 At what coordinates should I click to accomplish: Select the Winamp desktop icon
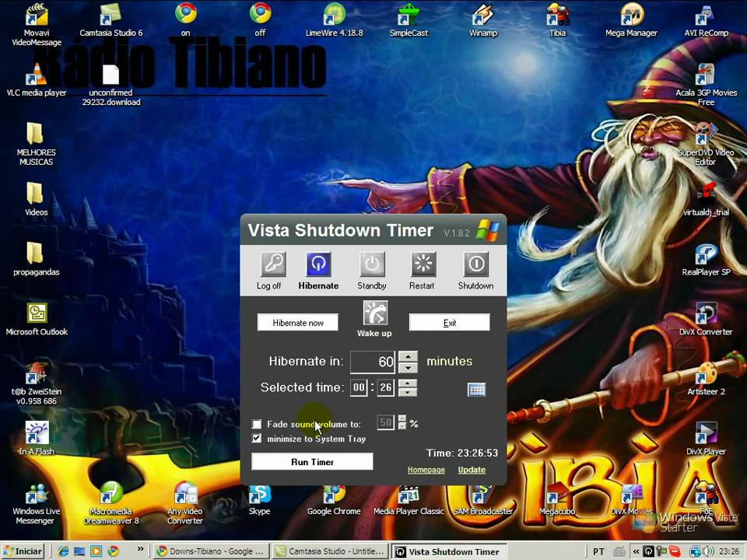482,20
